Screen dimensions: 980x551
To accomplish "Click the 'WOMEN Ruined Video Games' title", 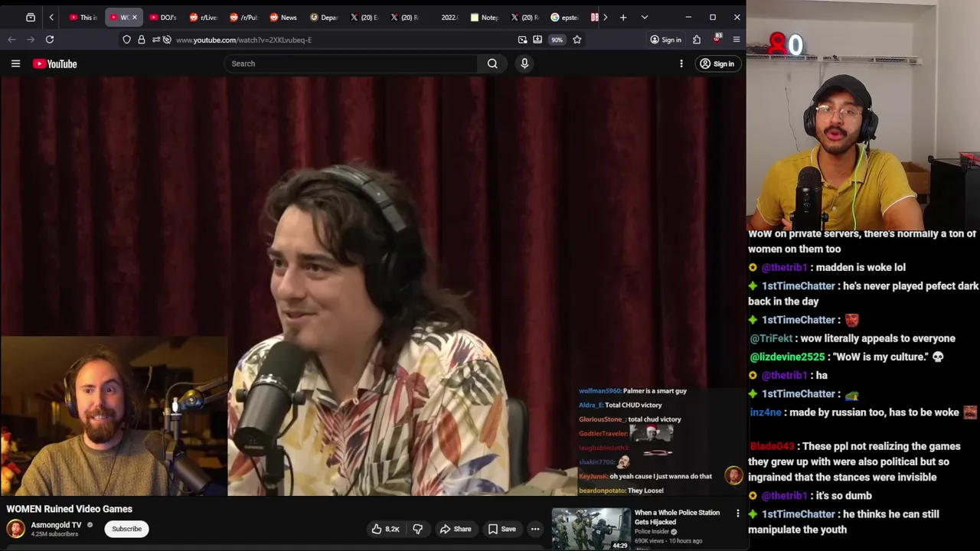I will click(x=70, y=509).
